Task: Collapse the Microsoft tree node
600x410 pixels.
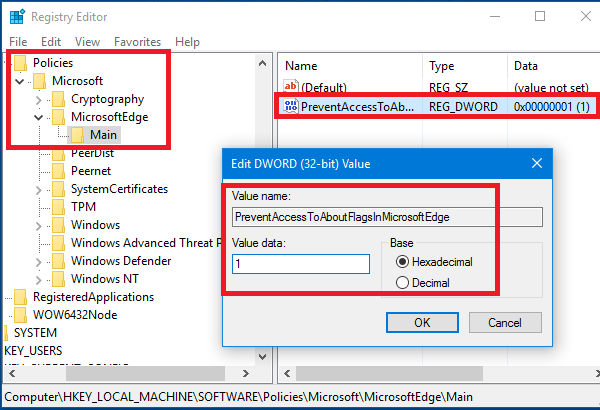Action: 20,81
